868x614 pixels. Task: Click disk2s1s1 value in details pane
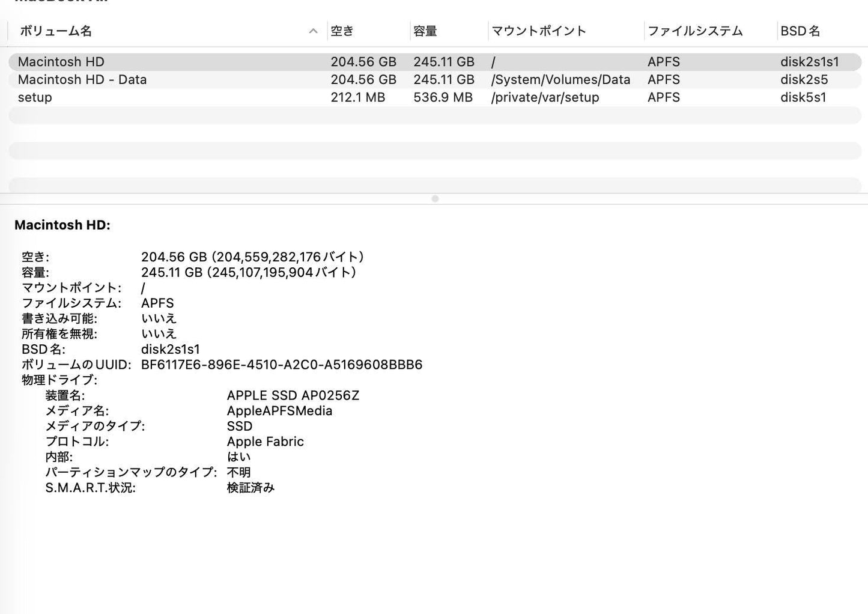pyautogui.click(x=171, y=350)
